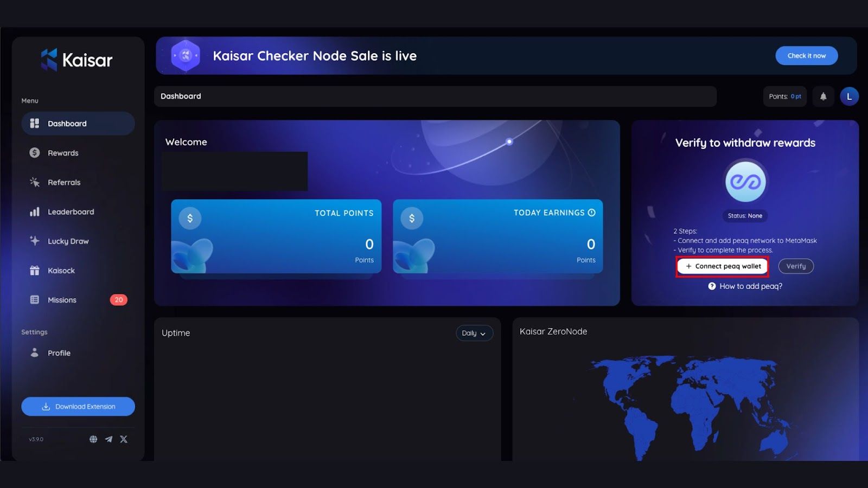Click the Total Points dollar icon
The height and width of the screenshot is (488, 868).
[x=190, y=218]
